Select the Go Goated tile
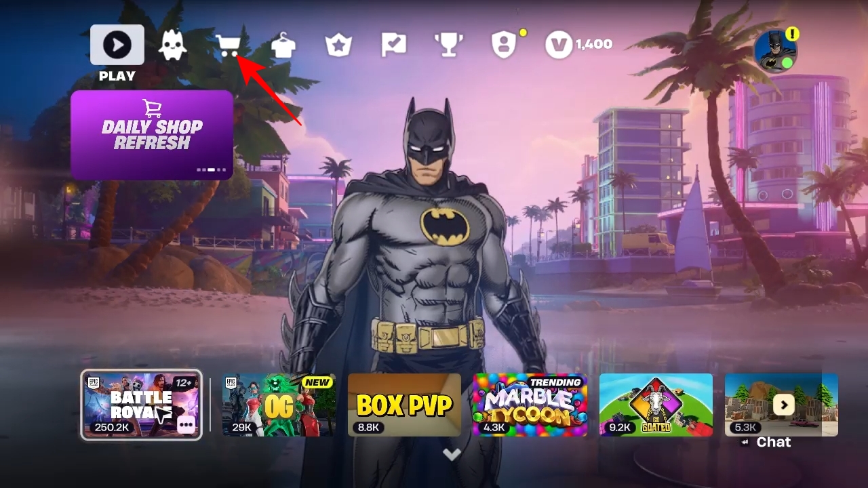 [656, 405]
